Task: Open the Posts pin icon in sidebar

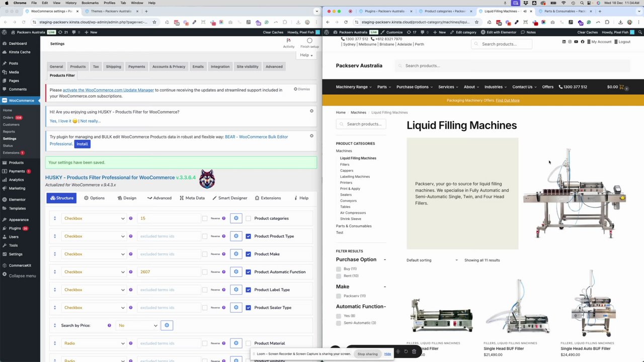Action: click(x=5, y=63)
